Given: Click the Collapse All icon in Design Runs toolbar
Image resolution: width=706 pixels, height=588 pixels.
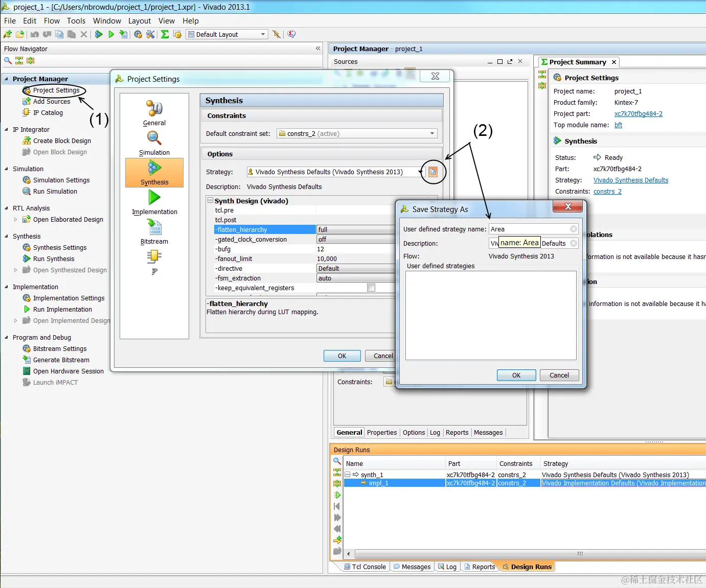Looking at the screenshot, I should click(x=337, y=473).
